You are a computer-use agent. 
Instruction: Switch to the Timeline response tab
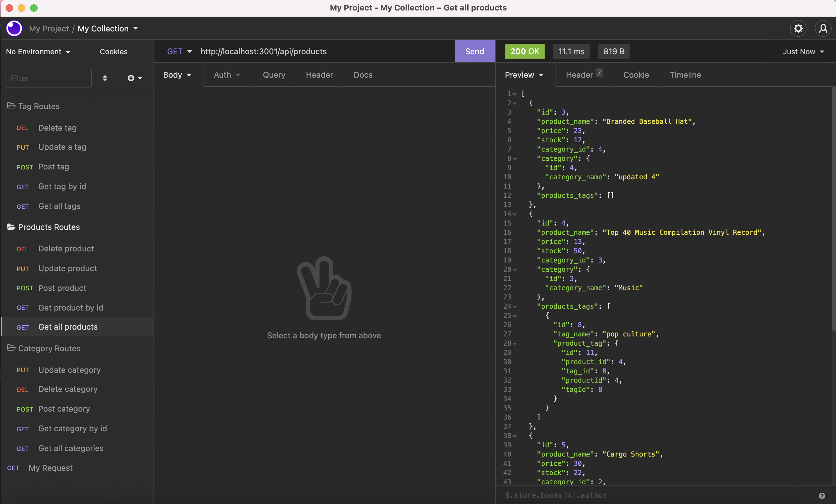[x=685, y=75]
